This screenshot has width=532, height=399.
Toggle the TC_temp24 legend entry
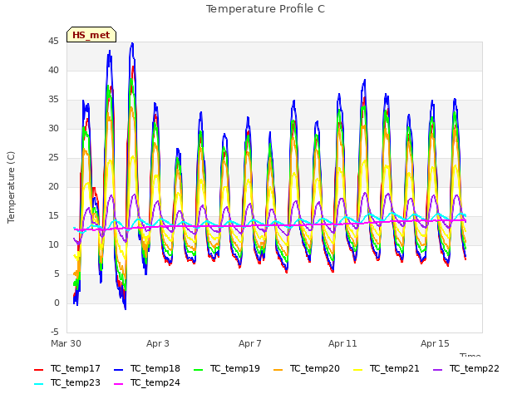[x=147, y=383]
